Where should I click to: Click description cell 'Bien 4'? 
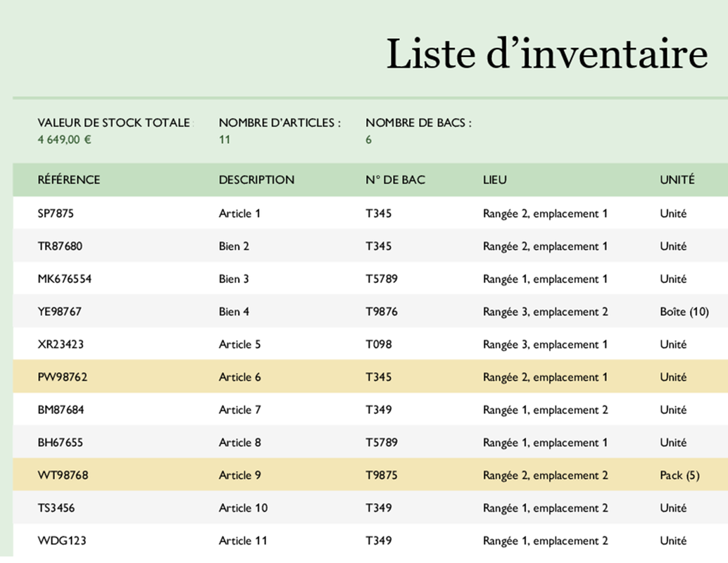234,311
